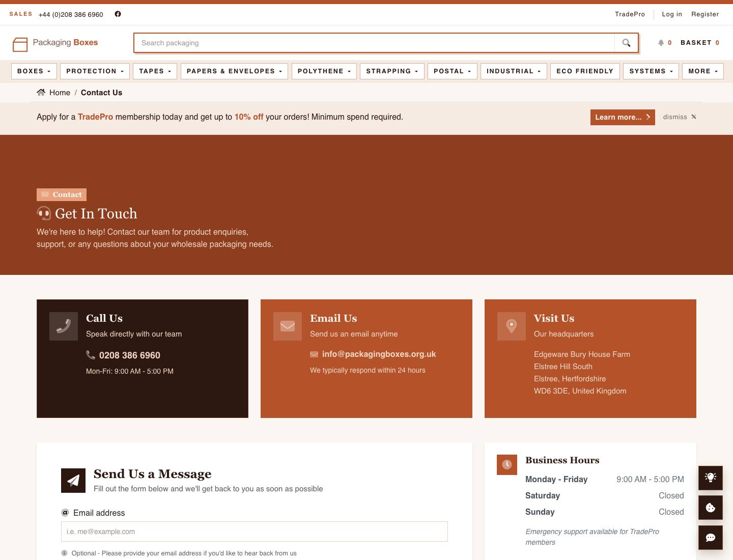Viewport: 733px width, 560px height.
Task: Open cookie settings floating icon
Action: click(711, 508)
